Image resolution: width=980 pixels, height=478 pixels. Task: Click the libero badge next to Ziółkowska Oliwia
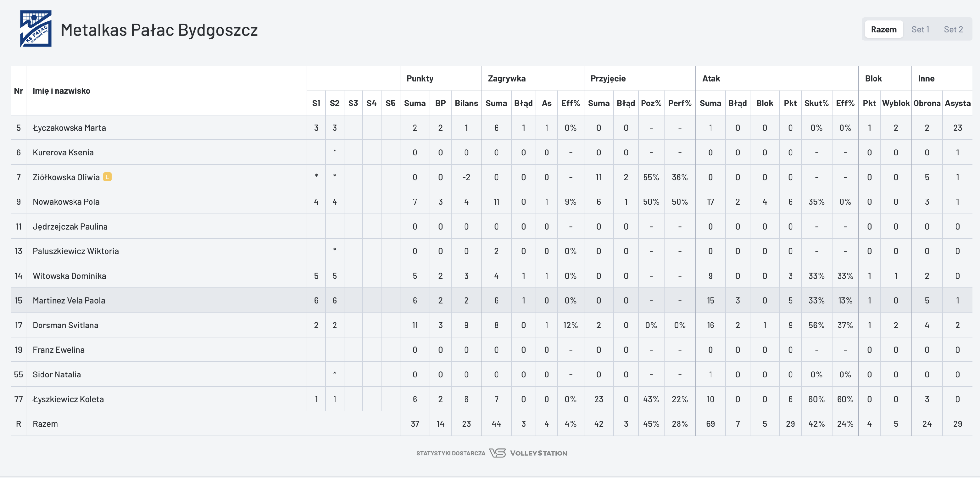point(107,177)
